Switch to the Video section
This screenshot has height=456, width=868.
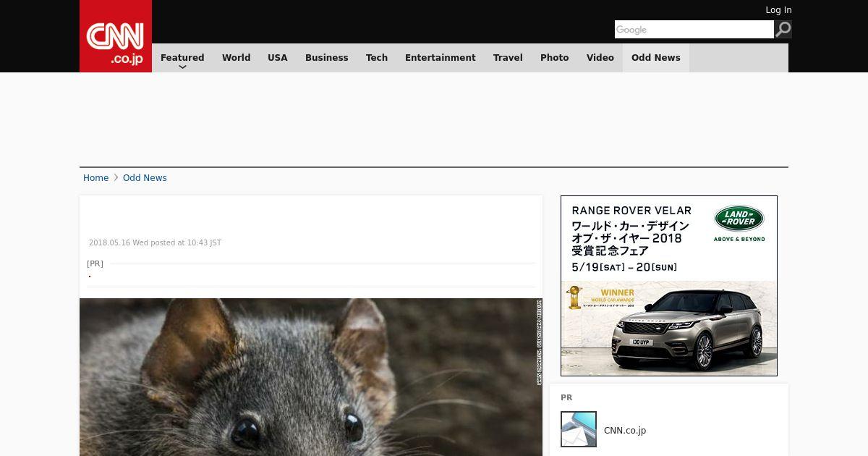pyautogui.click(x=600, y=58)
